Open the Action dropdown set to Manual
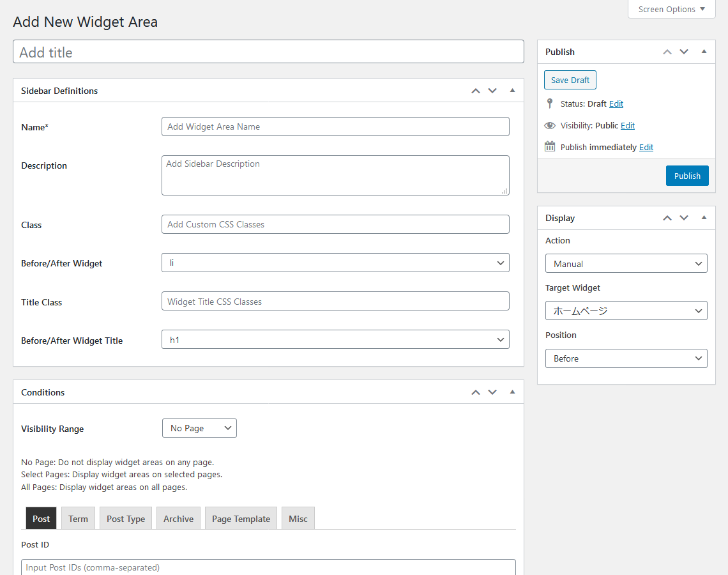 tap(626, 263)
